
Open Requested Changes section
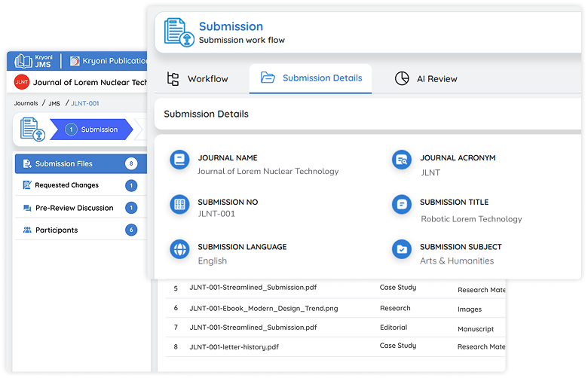point(66,185)
